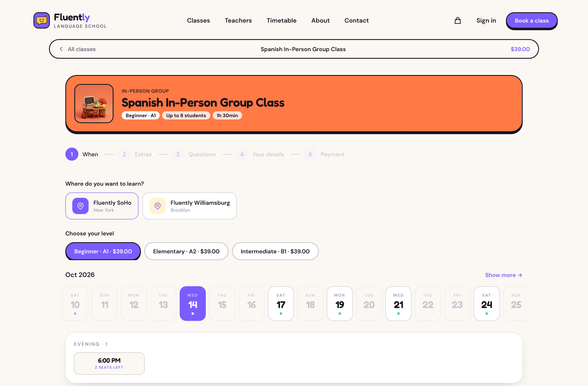Click the Spanish class thumbnail image
The height and width of the screenshot is (386, 588).
(94, 103)
